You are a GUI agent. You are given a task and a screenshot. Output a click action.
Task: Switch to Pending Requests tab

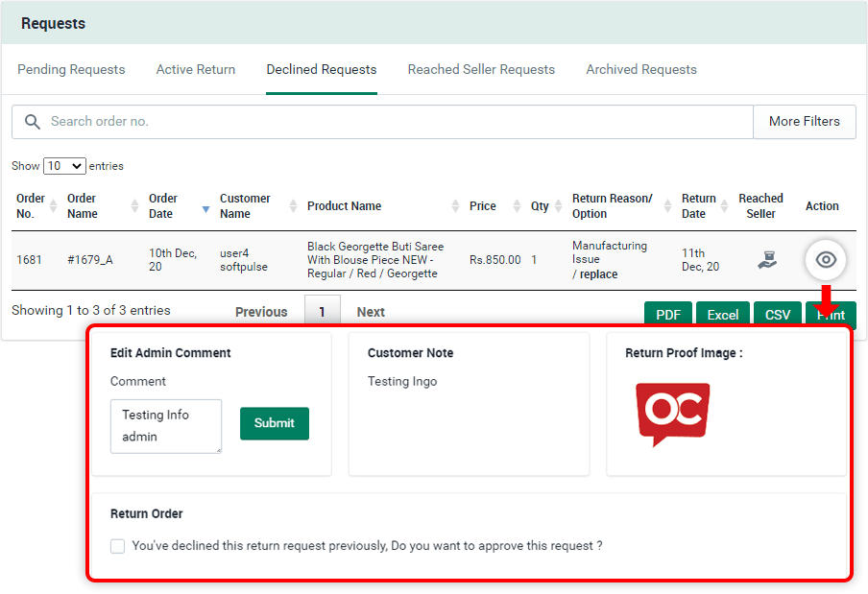(x=71, y=70)
